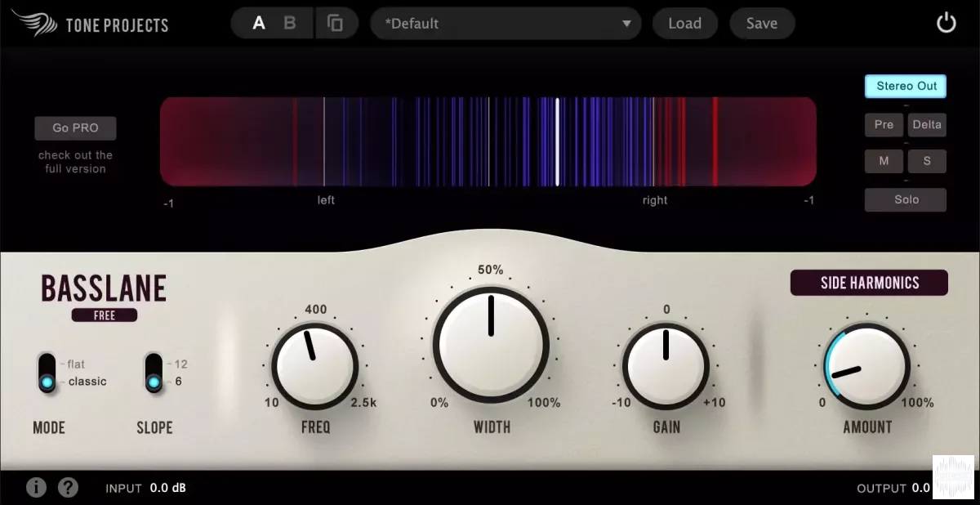The height and width of the screenshot is (505, 980).
Task: Click 'check out the full version' text
Action: [x=76, y=162]
